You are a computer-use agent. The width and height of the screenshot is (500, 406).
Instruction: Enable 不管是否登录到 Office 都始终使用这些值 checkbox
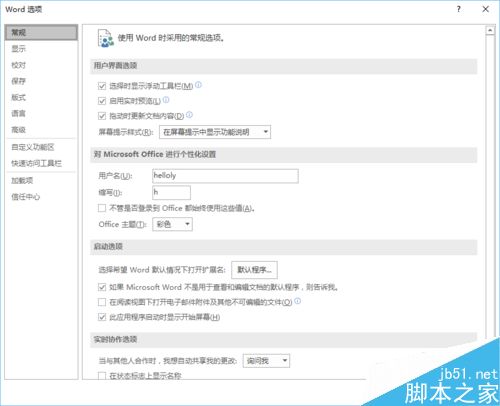[102, 208]
